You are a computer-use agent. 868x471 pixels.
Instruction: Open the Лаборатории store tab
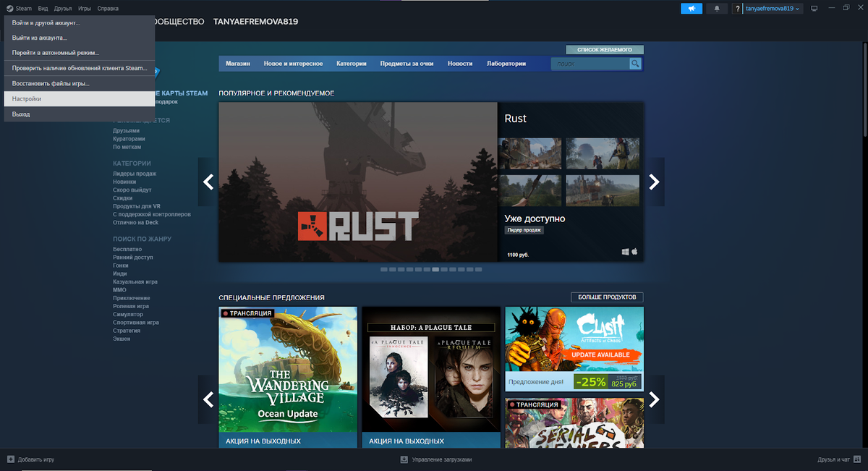[x=506, y=64]
